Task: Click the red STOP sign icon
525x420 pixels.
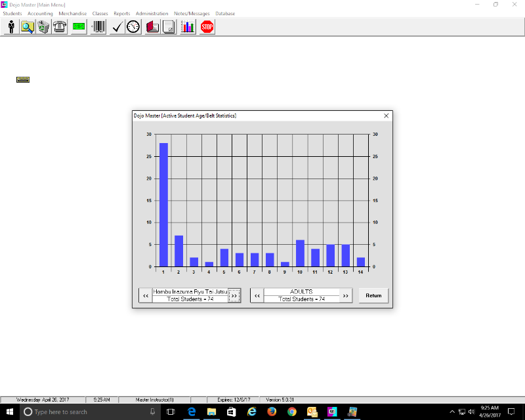Action: tap(207, 27)
